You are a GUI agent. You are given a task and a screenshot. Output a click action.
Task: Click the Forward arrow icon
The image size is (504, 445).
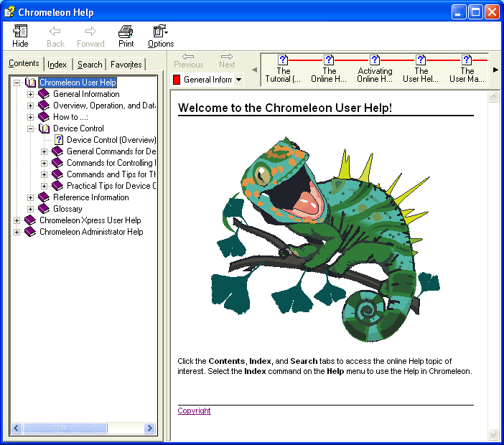(x=90, y=31)
